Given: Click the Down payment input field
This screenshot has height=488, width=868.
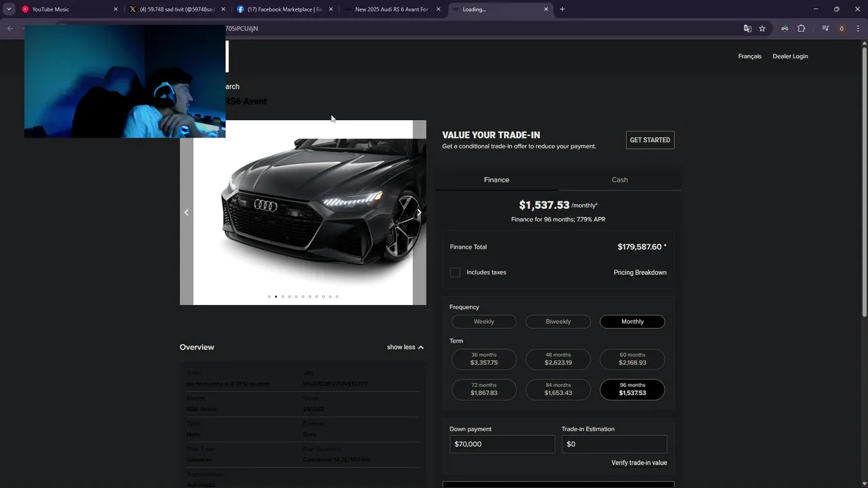Looking at the screenshot, I should 502,444.
